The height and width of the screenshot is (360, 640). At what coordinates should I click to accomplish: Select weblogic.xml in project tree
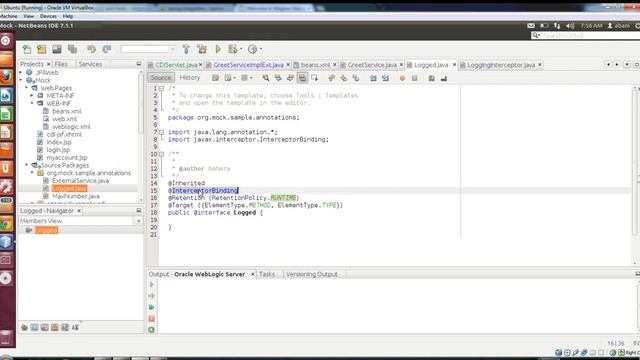tap(71, 127)
